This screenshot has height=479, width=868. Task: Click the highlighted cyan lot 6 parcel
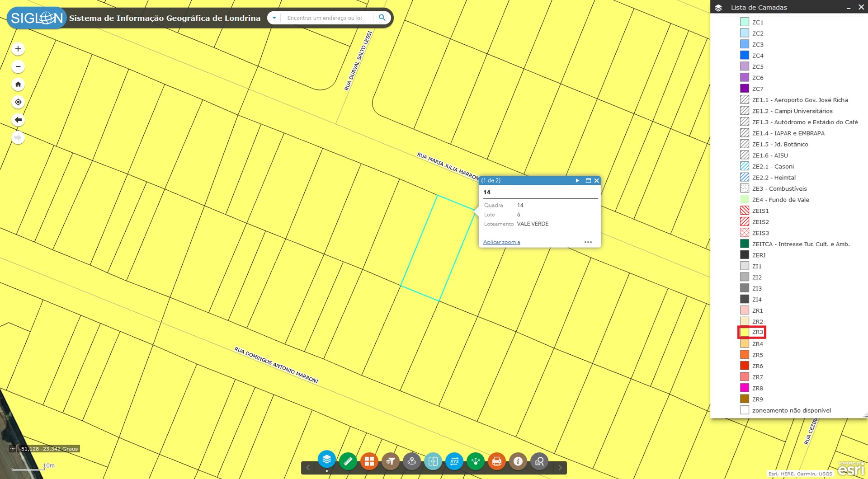(438, 248)
